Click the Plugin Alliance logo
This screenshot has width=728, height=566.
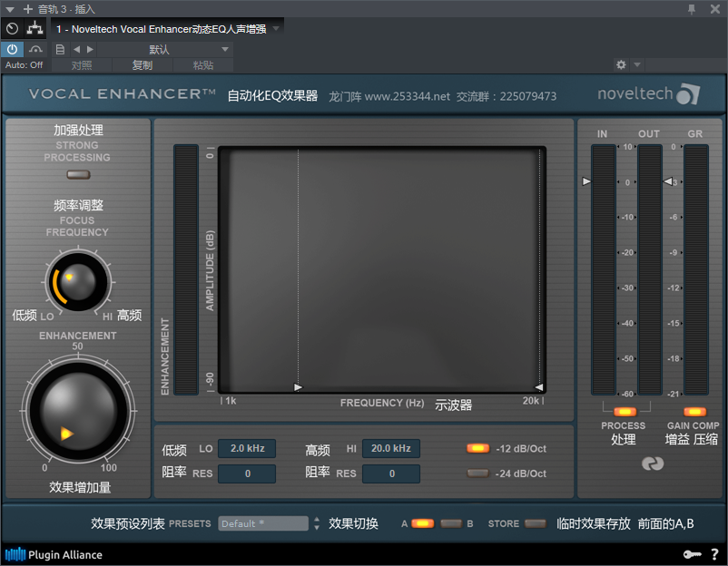[x=54, y=554]
